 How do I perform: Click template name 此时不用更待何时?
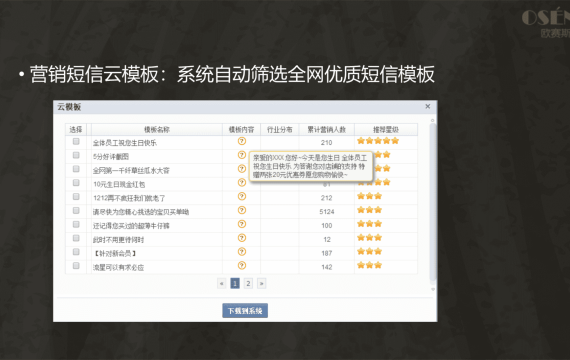(x=119, y=240)
